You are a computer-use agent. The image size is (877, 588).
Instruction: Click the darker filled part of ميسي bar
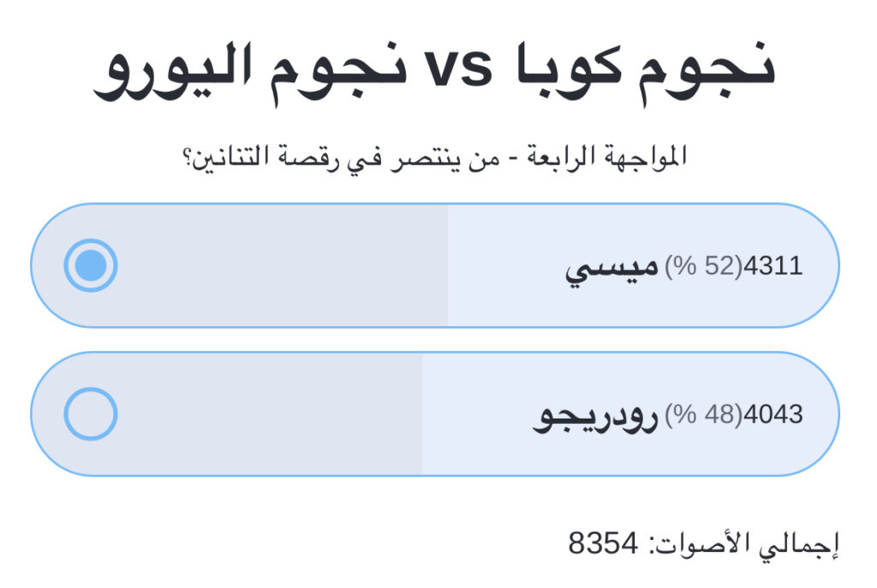click(283, 266)
